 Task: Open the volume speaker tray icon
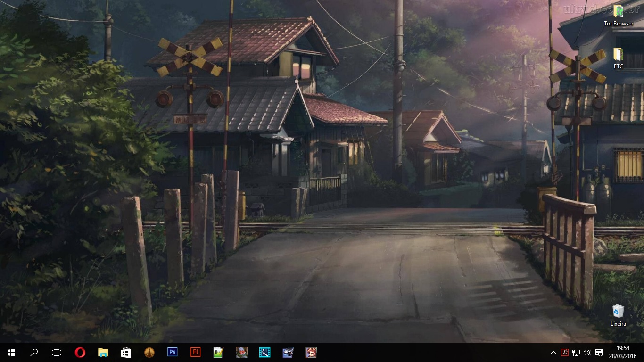587,353
